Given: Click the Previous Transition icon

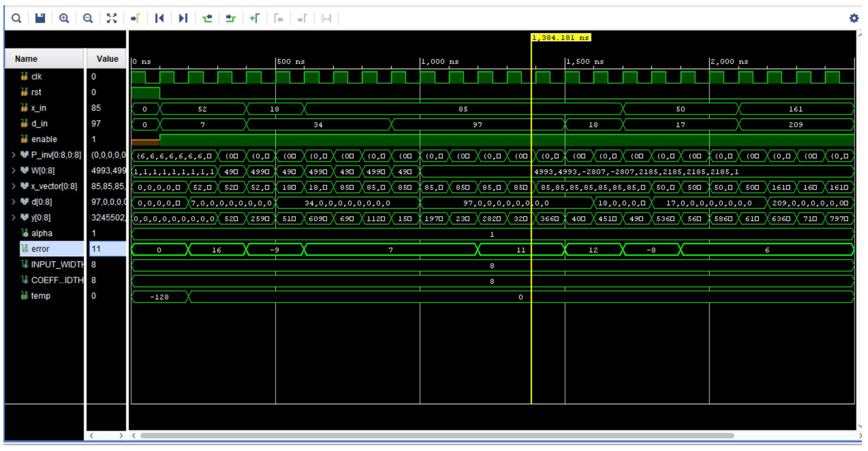Looking at the screenshot, I should point(207,18).
